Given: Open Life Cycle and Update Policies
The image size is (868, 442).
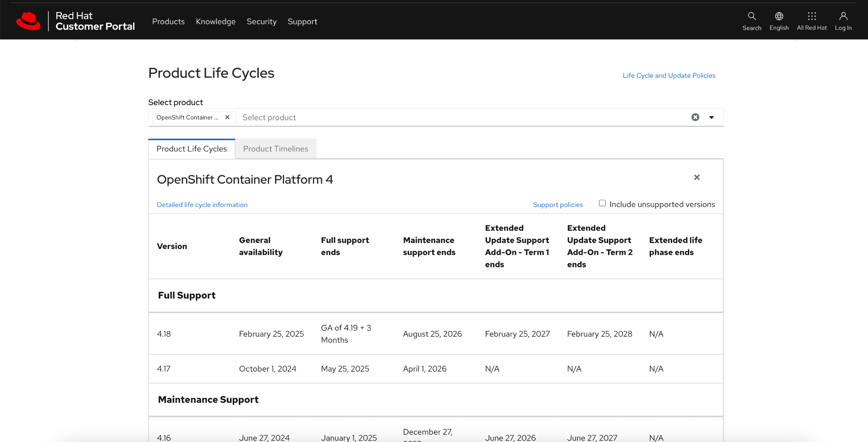Looking at the screenshot, I should pyautogui.click(x=669, y=75).
